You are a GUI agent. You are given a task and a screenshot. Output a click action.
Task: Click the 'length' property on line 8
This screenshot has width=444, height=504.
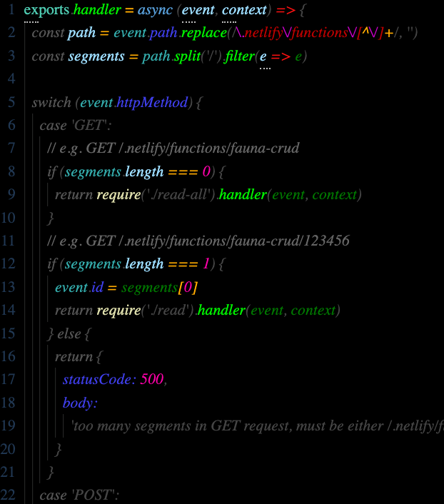pyautogui.click(x=144, y=172)
